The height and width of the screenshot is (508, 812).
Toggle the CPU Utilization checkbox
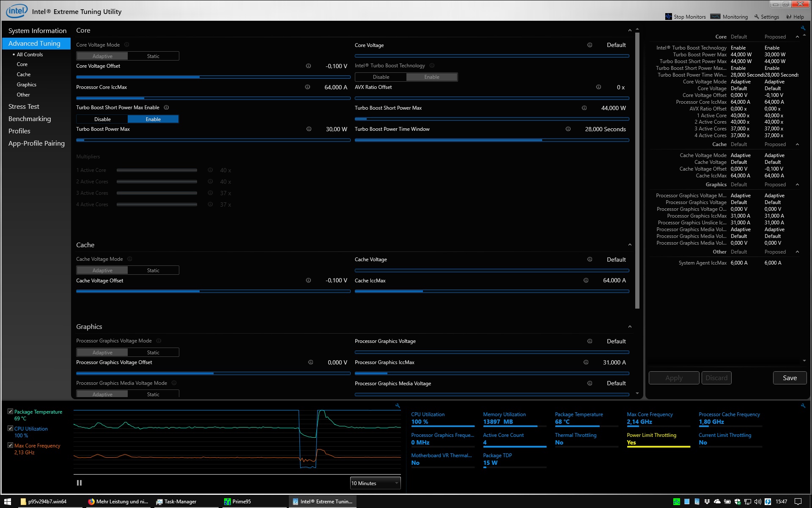pyautogui.click(x=10, y=428)
